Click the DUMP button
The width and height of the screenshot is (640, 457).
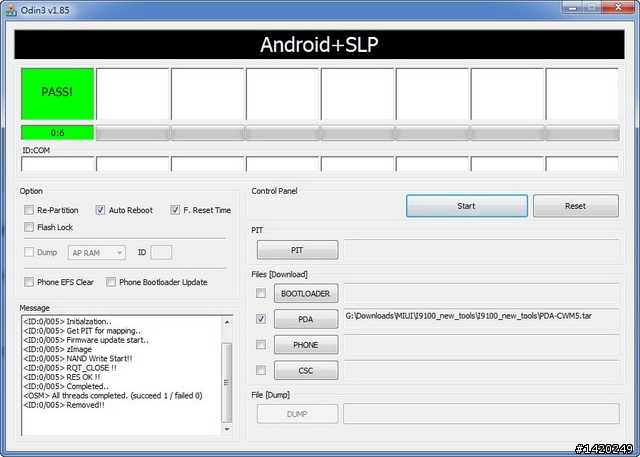298,414
